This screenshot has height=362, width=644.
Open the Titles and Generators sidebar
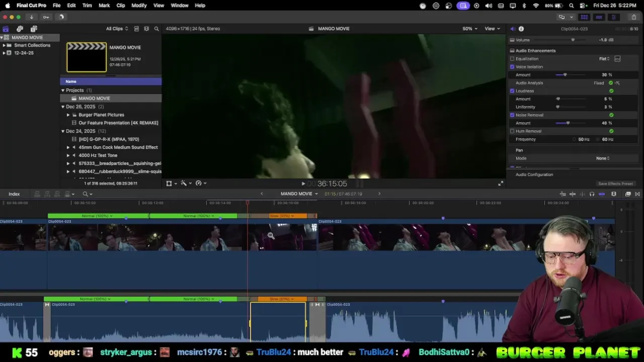coord(34,29)
